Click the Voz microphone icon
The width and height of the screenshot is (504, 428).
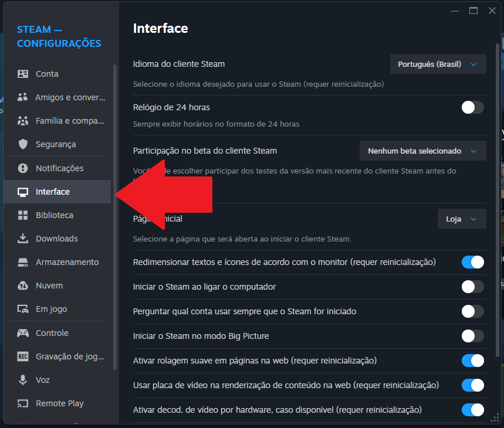point(23,380)
